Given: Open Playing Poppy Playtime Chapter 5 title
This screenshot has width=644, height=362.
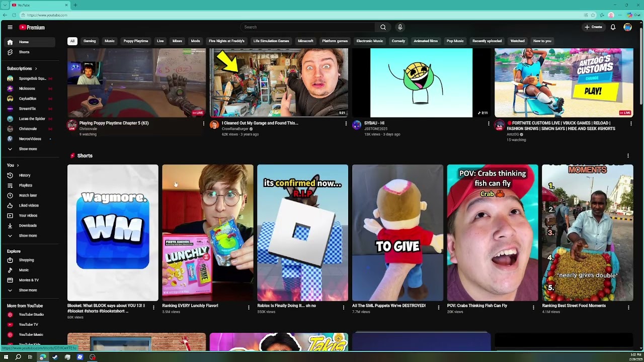Looking at the screenshot, I should (114, 123).
